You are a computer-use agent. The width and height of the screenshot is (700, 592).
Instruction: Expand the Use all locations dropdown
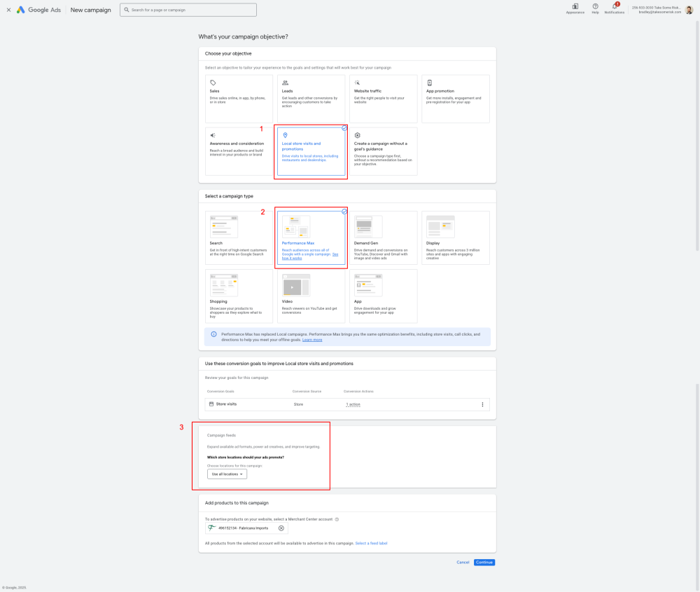(x=227, y=474)
